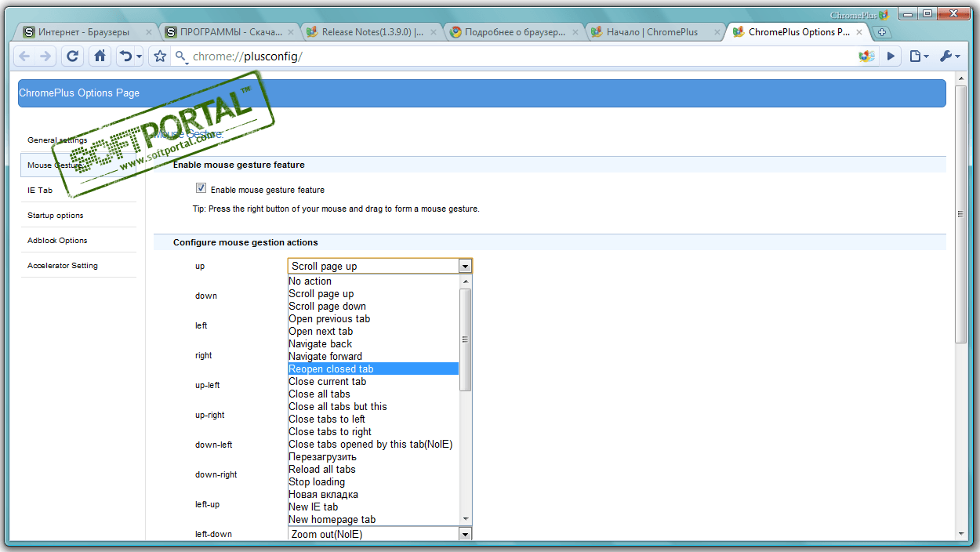This screenshot has height=552, width=980.
Task: Close the ChromePlus Options tab
Action: (859, 32)
